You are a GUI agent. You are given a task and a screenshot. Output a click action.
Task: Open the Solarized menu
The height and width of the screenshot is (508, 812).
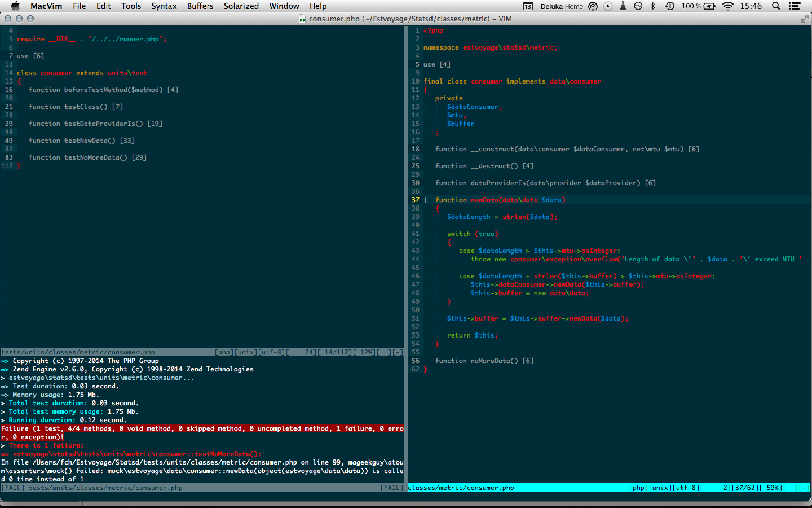(x=241, y=6)
